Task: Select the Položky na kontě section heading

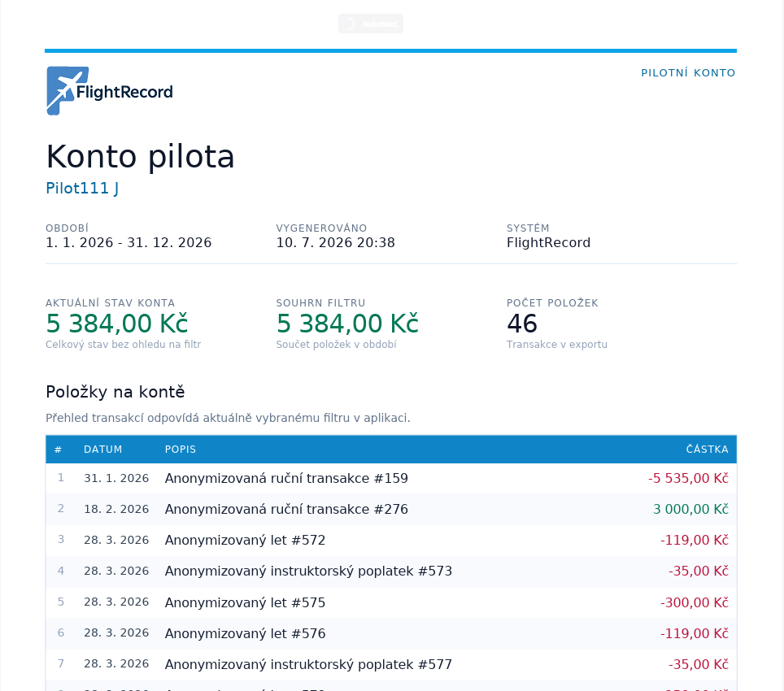Action: (x=115, y=392)
